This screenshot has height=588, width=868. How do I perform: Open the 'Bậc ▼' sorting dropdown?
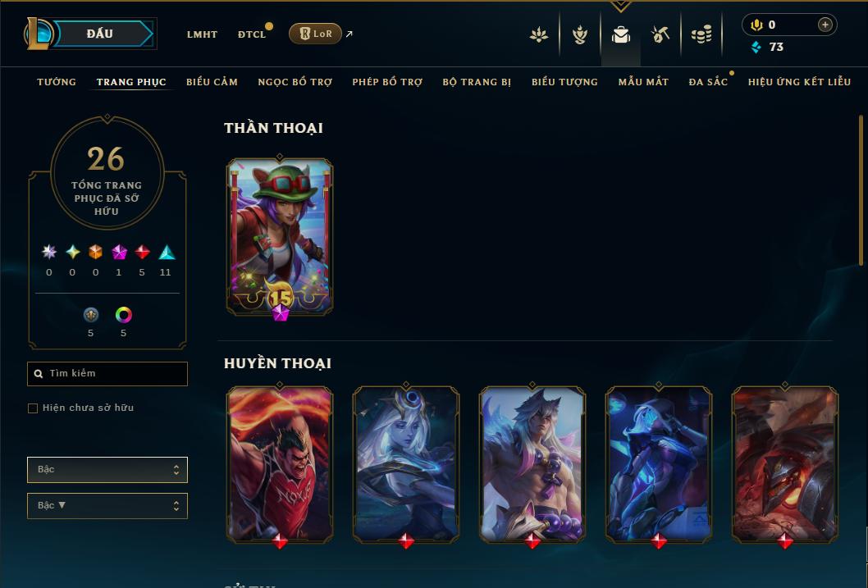107,505
